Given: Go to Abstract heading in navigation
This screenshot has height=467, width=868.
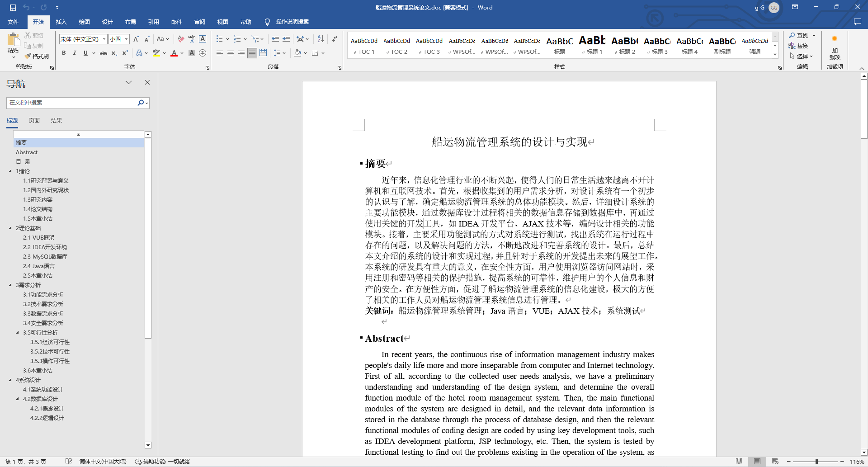Looking at the screenshot, I should coord(27,152).
